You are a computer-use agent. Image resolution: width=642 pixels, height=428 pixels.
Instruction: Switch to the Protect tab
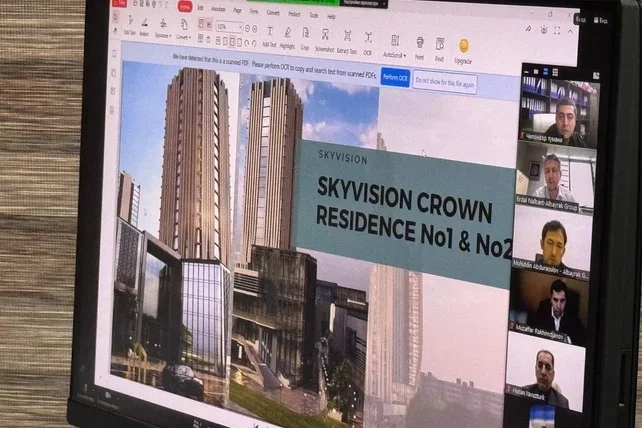click(x=294, y=14)
